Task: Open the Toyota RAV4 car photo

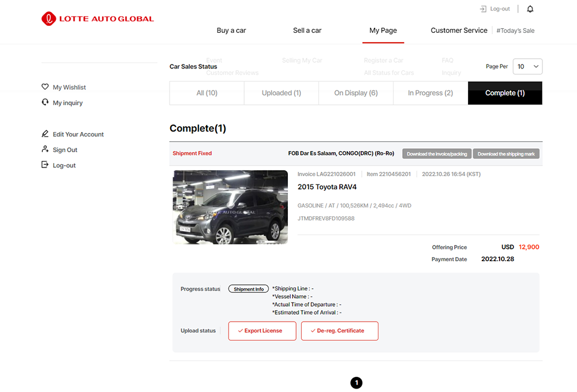Action: (x=230, y=207)
